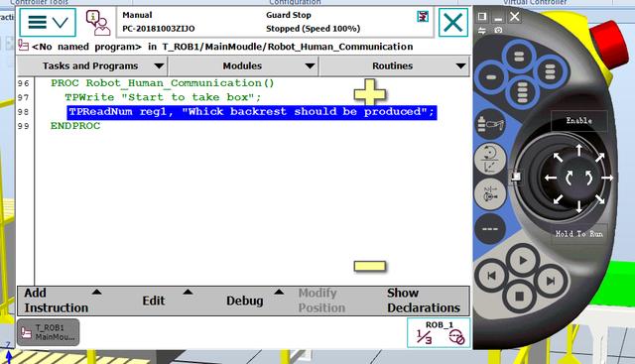Open the ABB main menu button

48,22
